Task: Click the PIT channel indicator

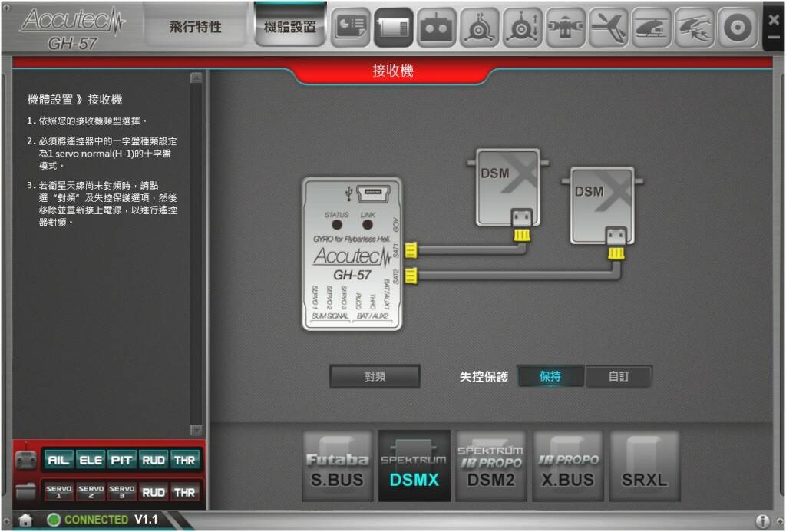Action: (122, 461)
